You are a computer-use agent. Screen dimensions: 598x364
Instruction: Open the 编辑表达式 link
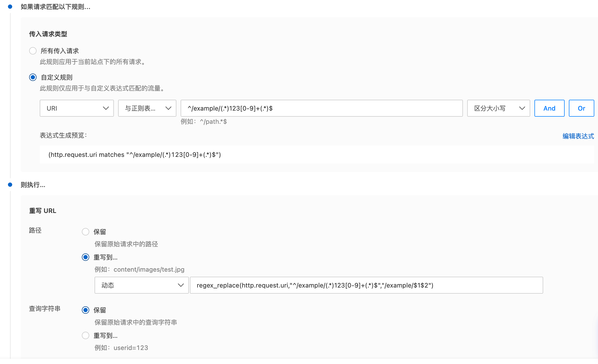click(x=578, y=136)
